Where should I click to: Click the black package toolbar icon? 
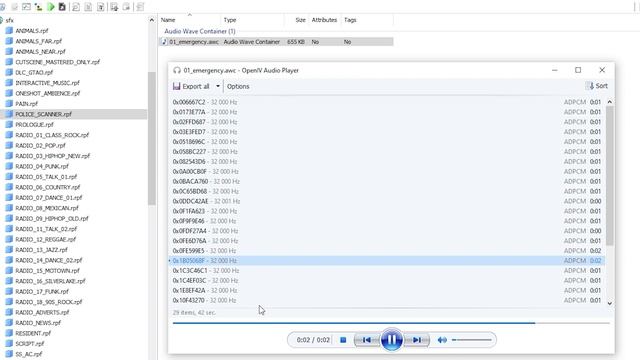tap(62, 7)
